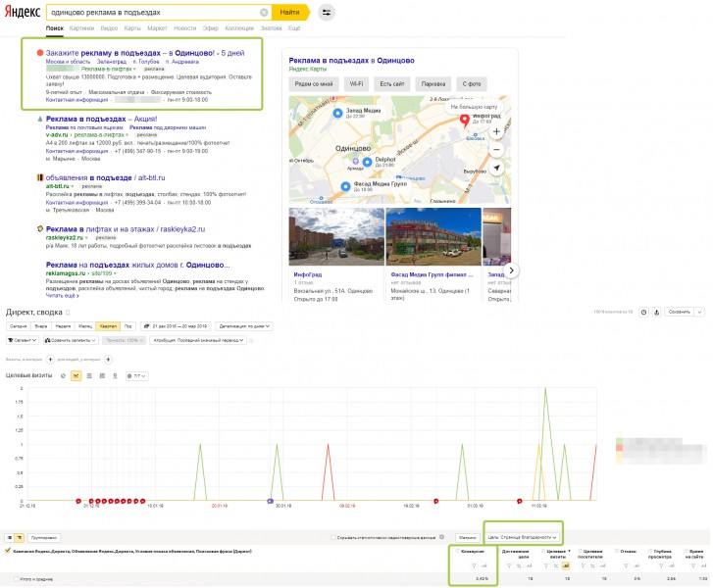Open the Точность 100% dropdown
The height and width of the screenshot is (588, 713).
coord(124,340)
